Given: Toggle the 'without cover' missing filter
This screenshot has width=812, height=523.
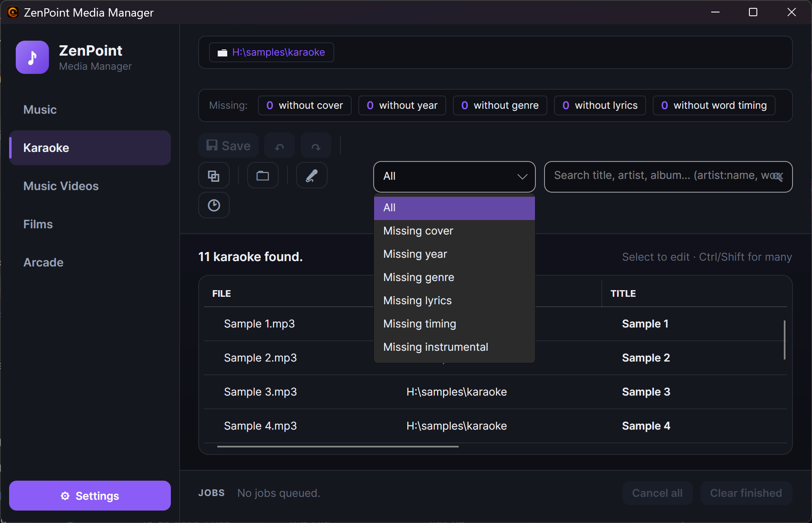Looking at the screenshot, I should [305, 105].
